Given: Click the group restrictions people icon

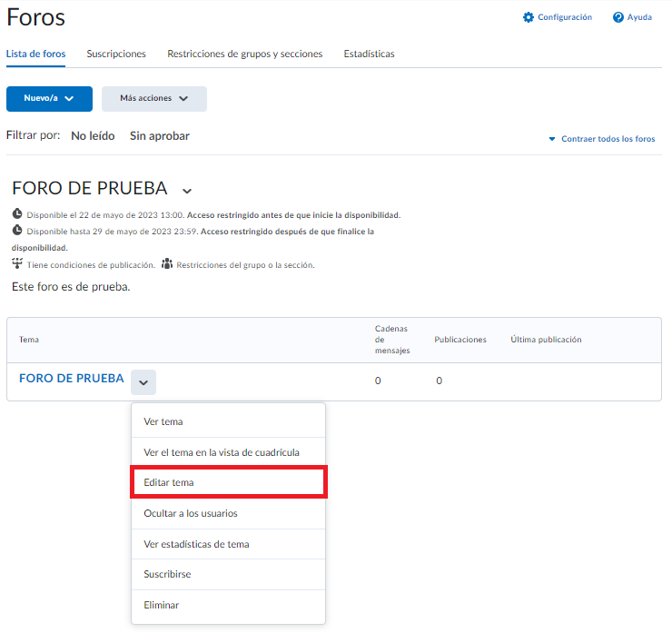Looking at the screenshot, I should click(167, 264).
